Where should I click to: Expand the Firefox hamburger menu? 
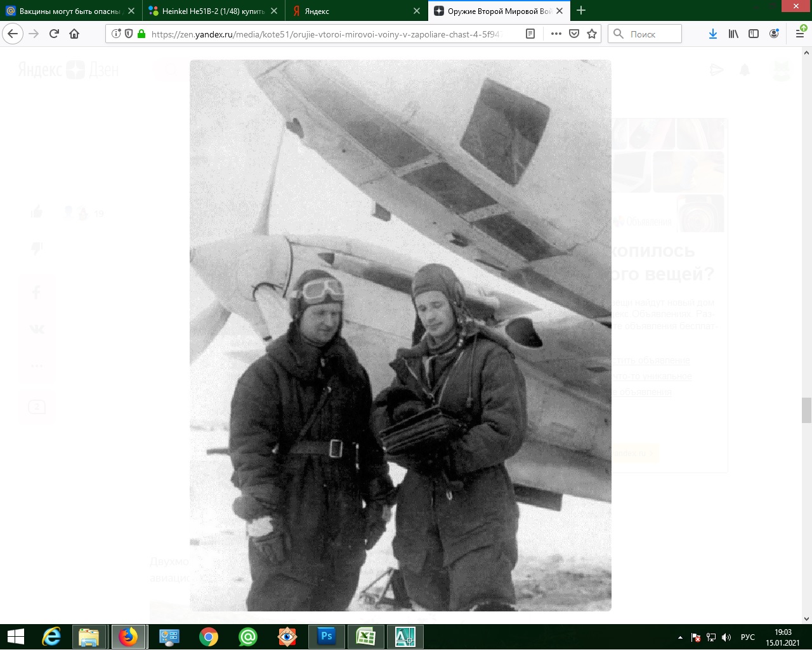[x=800, y=34]
